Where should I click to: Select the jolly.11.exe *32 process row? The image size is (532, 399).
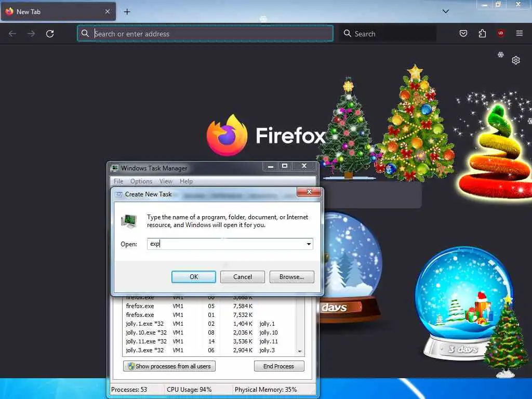click(x=209, y=341)
